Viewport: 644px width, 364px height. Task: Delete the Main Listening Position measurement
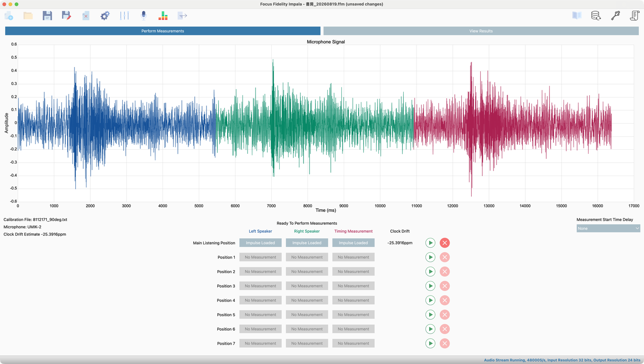(x=445, y=243)
